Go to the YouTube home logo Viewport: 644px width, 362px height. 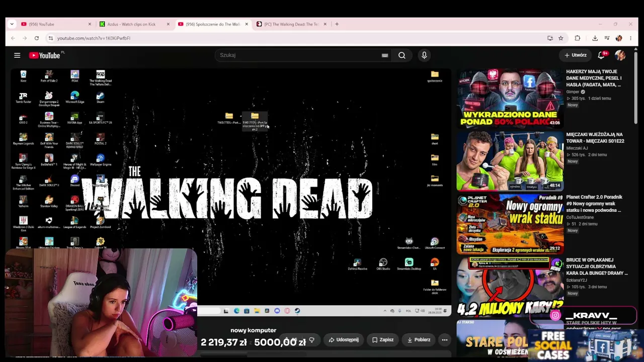(45, 55)
